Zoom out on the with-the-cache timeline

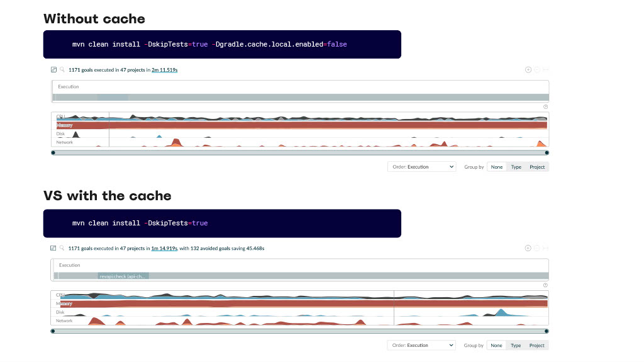[536, 248]
